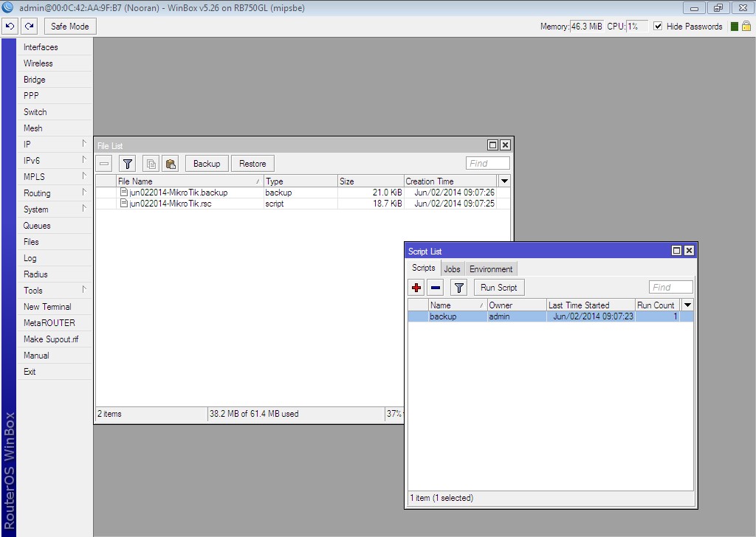The width and height of the screenshot is (756, 537).
Task: Select the jun022014-MikroTik.rsc file name
Action: (171, 204)
